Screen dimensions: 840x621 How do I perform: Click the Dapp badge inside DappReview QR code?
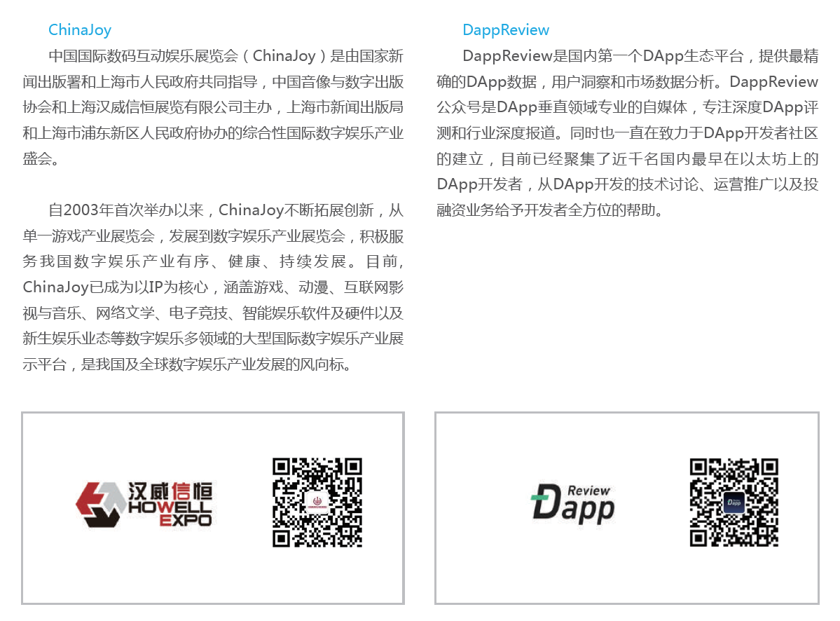pyautogui.click(x=734, y=503)
